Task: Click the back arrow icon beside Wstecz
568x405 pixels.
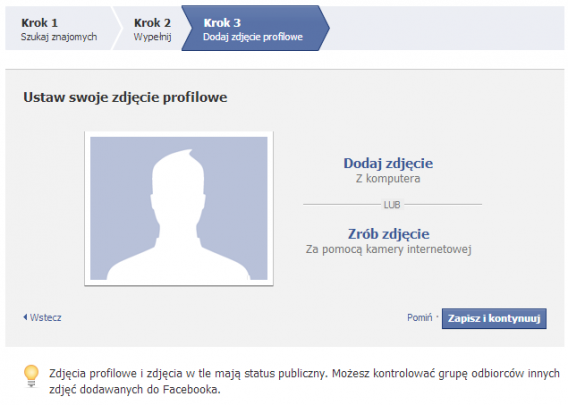Action: click(25, 317)
